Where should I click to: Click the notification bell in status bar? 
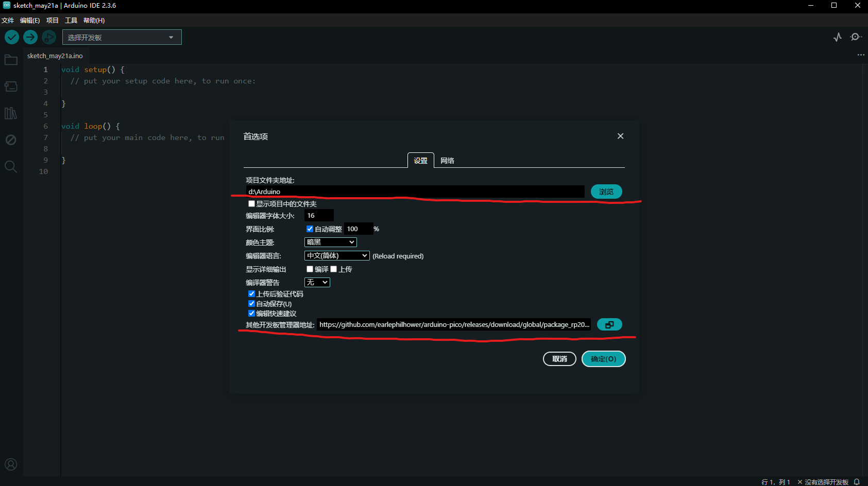857,482
